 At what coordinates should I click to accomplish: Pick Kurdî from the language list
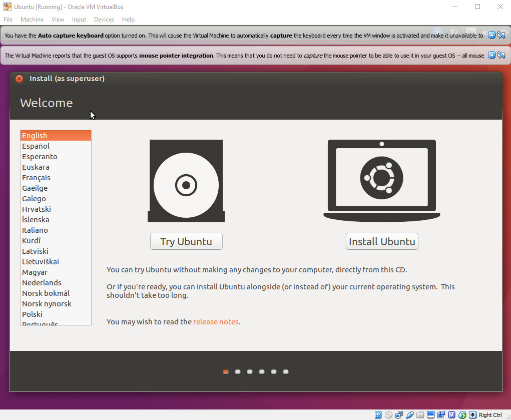56,241
